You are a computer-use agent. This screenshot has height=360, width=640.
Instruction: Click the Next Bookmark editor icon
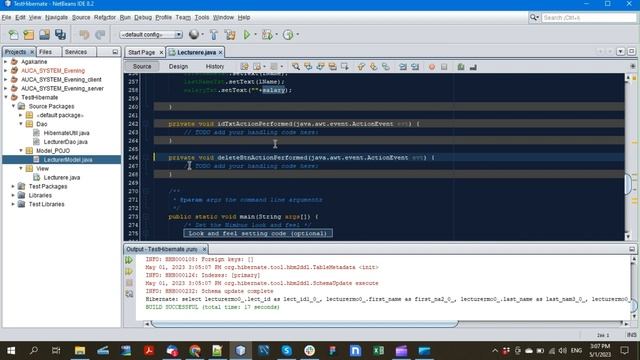(373, 67)
